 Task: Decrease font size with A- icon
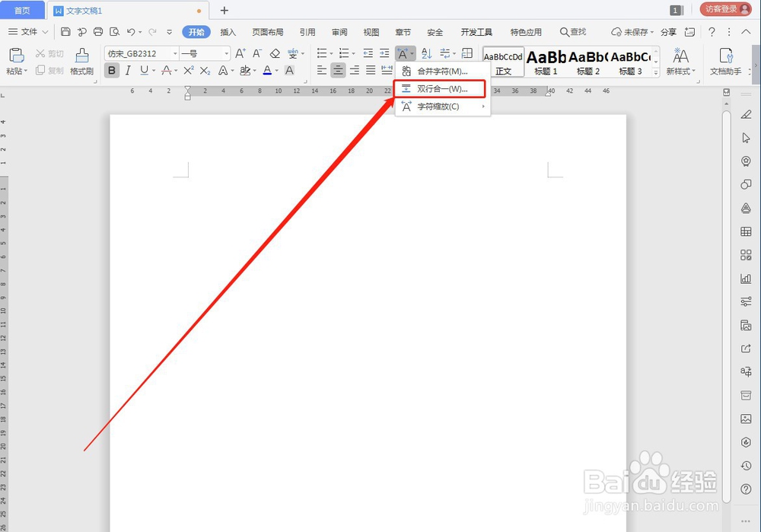(x=257, y=53)
